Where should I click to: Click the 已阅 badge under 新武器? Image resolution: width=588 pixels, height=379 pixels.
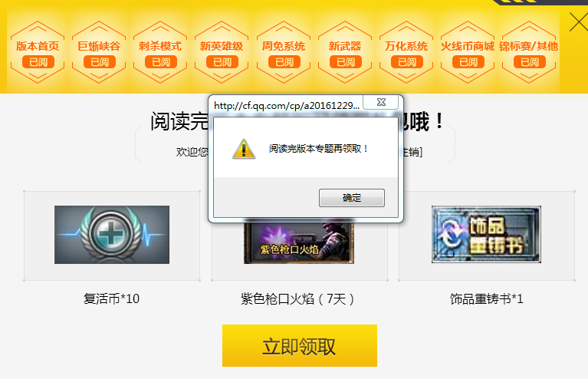click(346, 62)
